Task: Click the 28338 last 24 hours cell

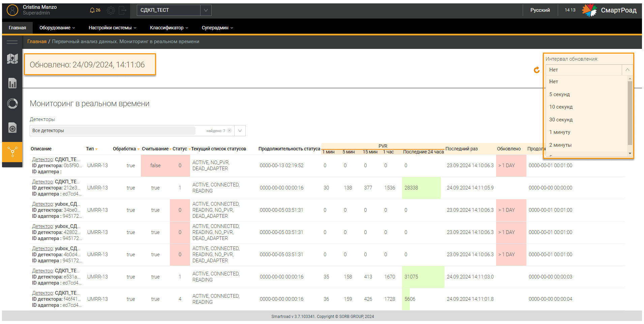Action: click(x=421, y=188)
